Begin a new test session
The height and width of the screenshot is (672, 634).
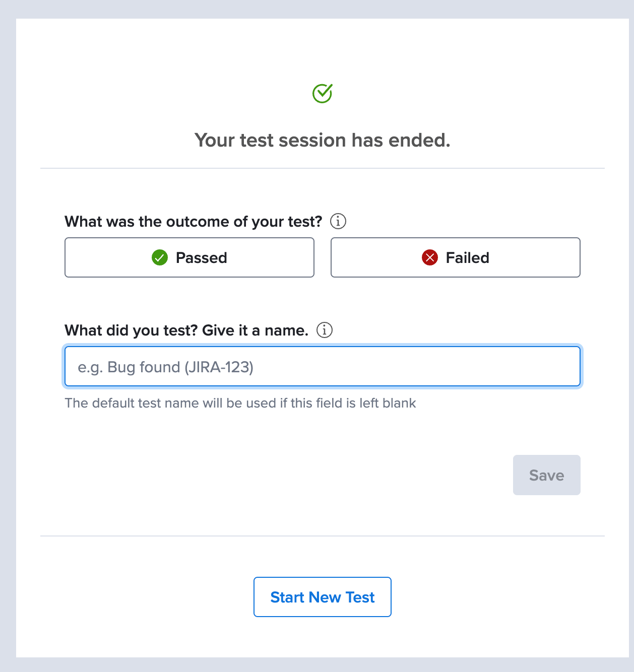(322, 597)
